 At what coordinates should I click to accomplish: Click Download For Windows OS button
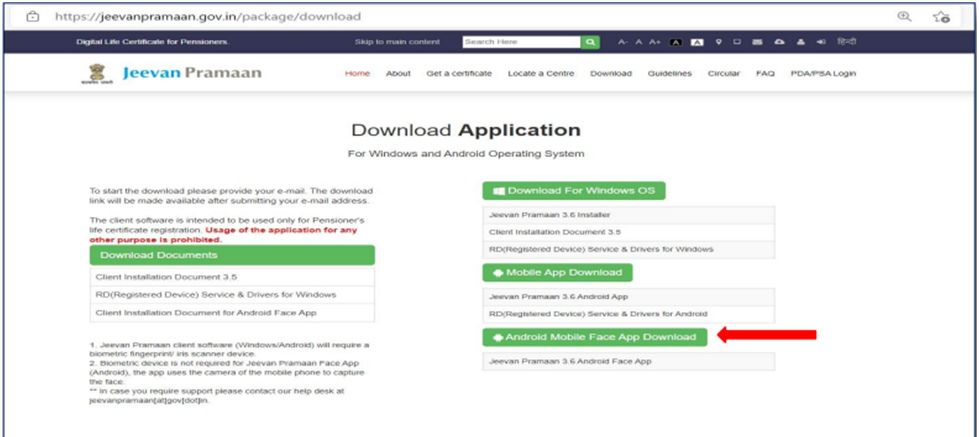tap(574, 191)
